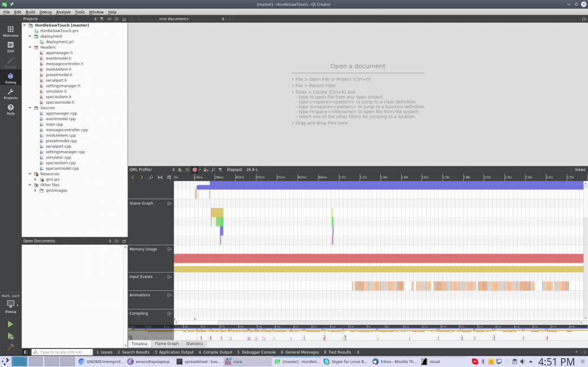This screenshot has height=367, width=588.
Task: Open Projects mode in left sidebar
Action: 10,94
